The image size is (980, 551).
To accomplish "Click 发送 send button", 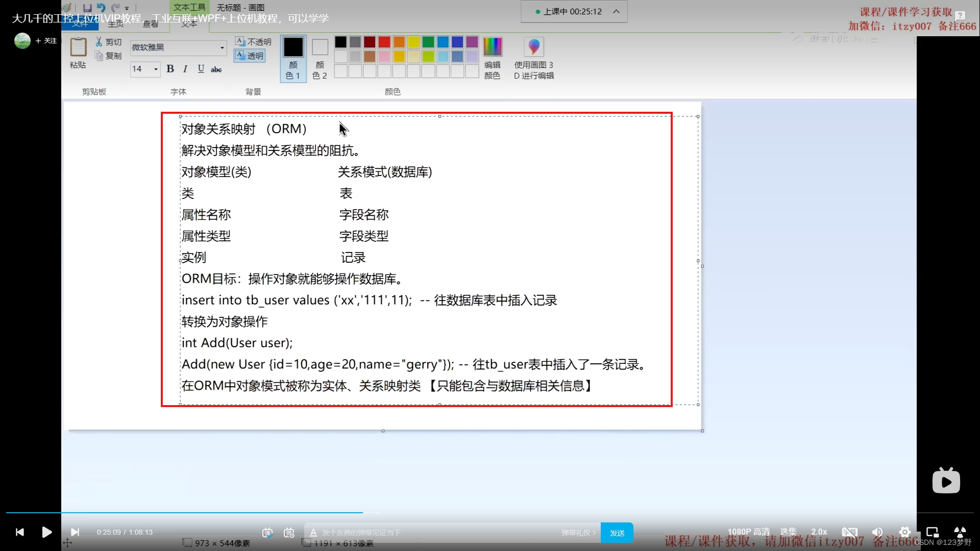I will pyautogui.click(x=617, y=533).
